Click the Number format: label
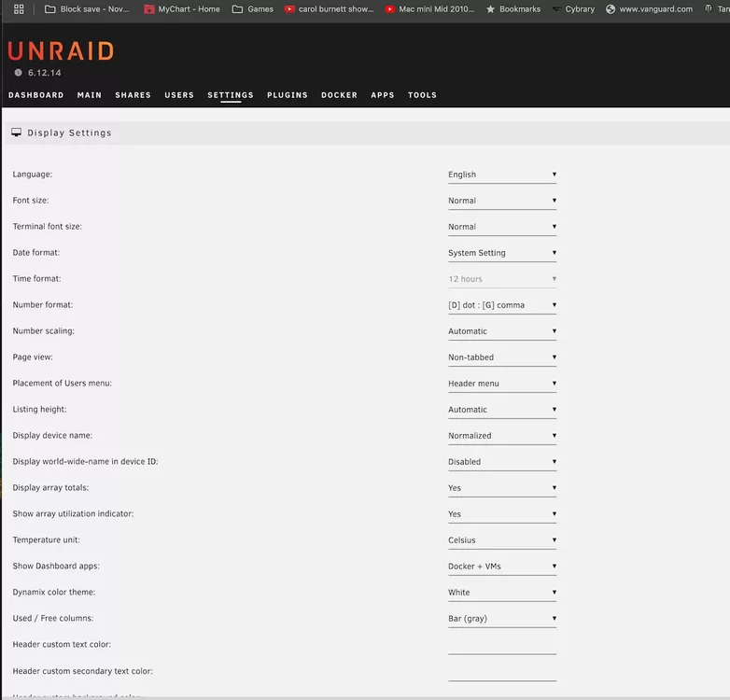 tap(43, 305)
